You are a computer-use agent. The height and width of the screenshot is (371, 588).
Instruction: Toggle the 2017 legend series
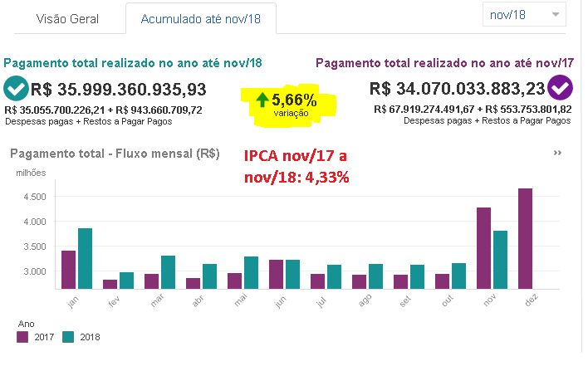click(22, 337)
